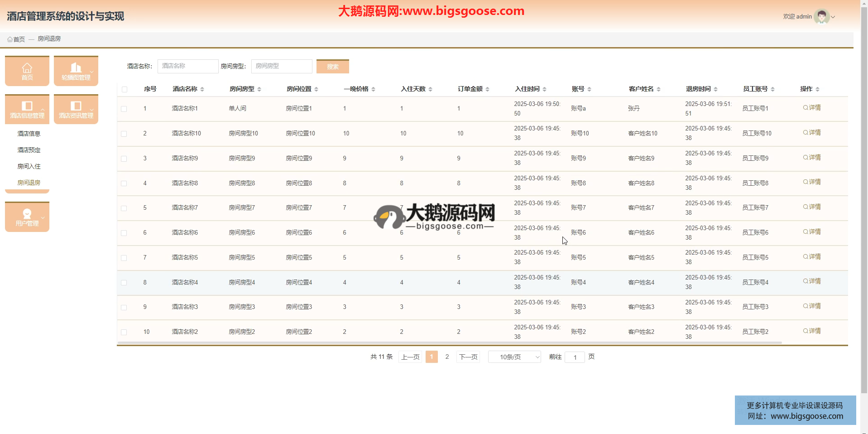Open the 10条/页 page size dropdown
The width and height of the screenshot is (868, 434).
pyautogui.click(x=514, y=357)
